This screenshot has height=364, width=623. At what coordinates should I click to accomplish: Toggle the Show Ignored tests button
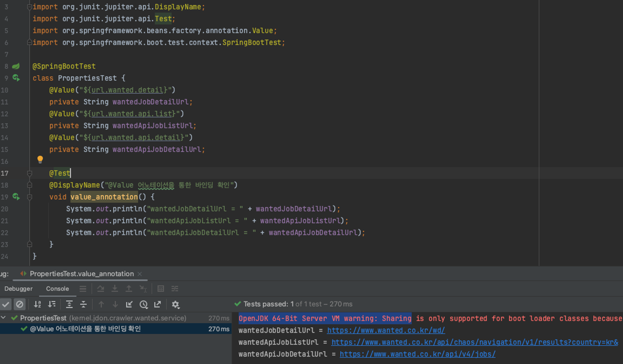(19, 304)
